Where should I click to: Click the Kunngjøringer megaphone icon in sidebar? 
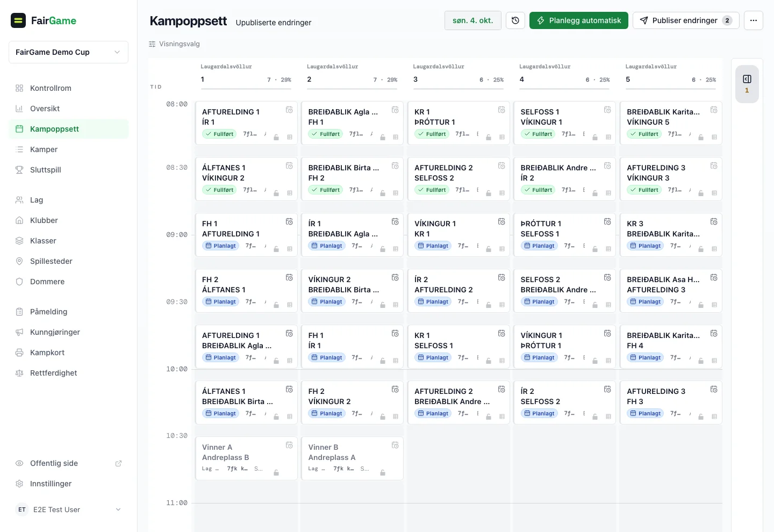[x=19, y=332]
